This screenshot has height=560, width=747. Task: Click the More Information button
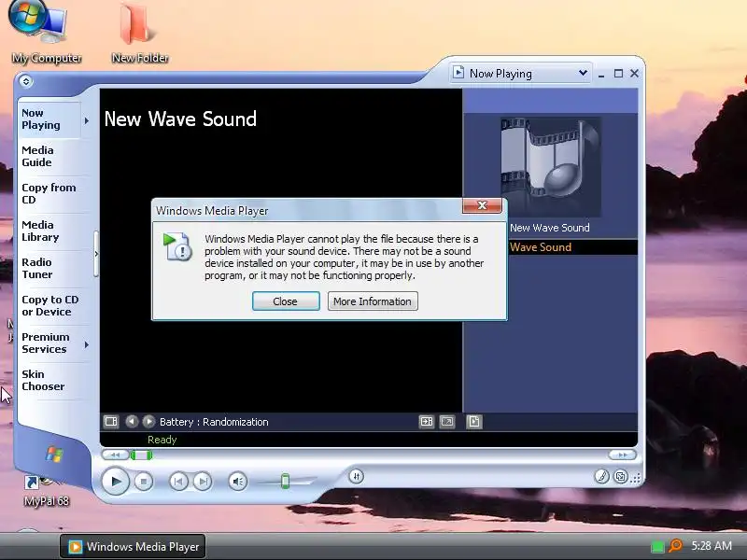tap(373, 301)
